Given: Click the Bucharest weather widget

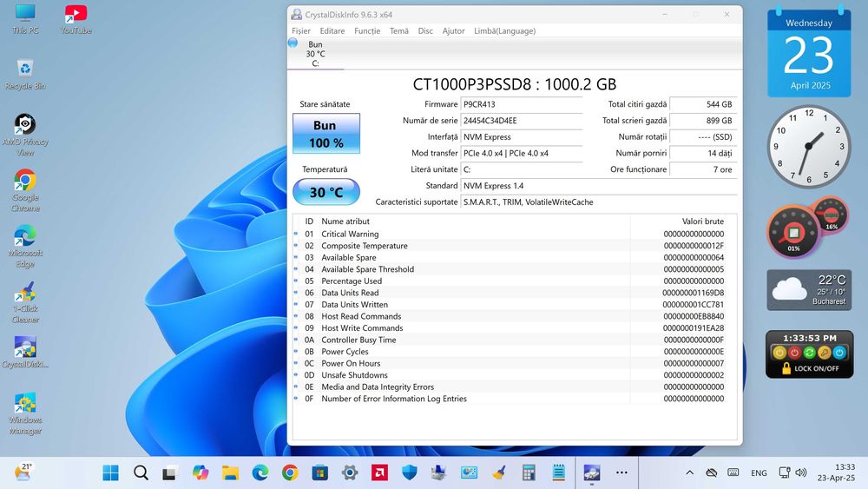Looking at the screenshot, I should [x=808, y=289].
